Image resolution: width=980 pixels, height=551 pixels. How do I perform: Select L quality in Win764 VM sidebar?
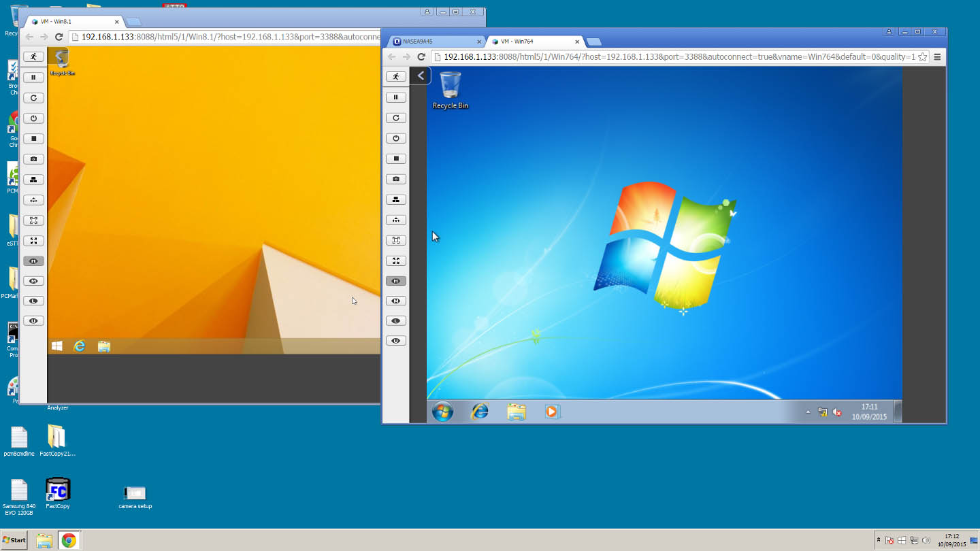point(395,320)
